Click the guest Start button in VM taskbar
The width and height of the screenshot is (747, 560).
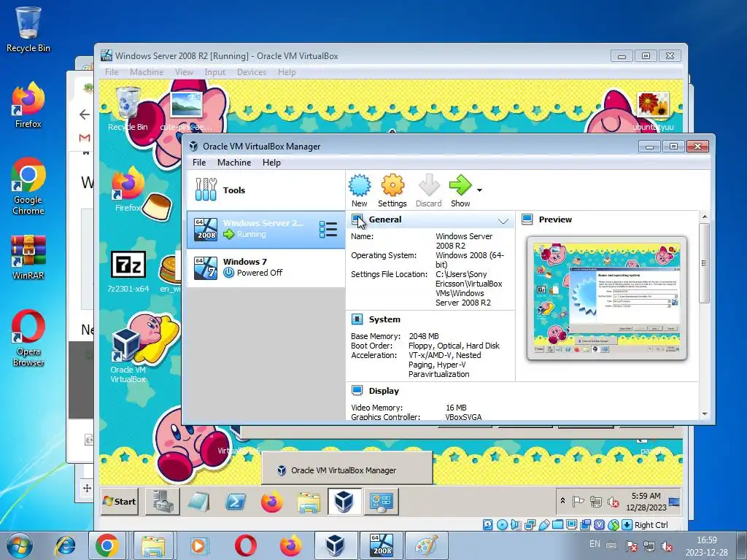coord(120,502)
